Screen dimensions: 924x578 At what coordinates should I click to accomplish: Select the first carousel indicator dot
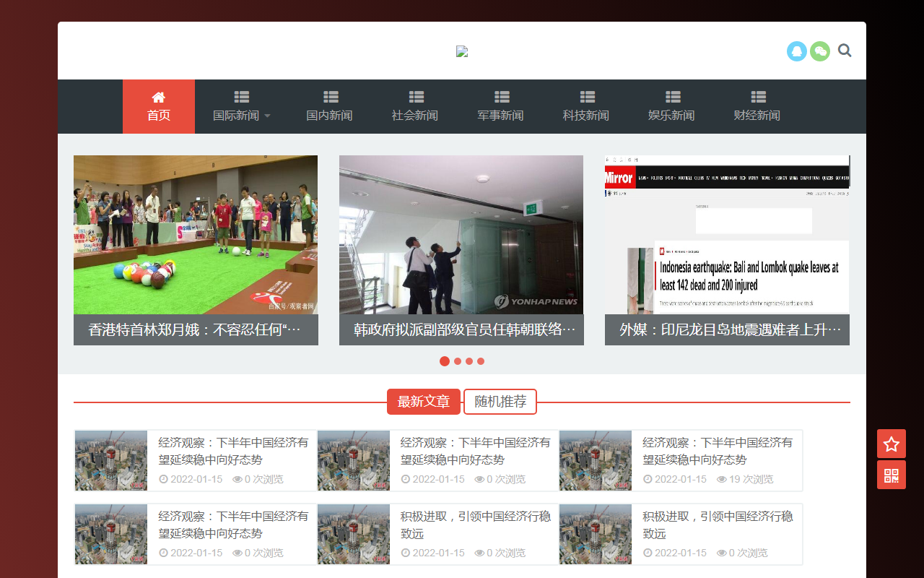(x=445, y=361)
